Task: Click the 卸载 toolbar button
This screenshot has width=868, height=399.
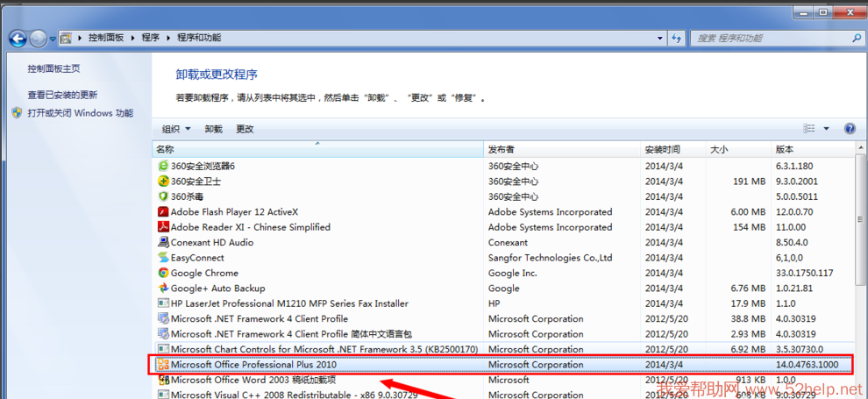Action: 213,129
